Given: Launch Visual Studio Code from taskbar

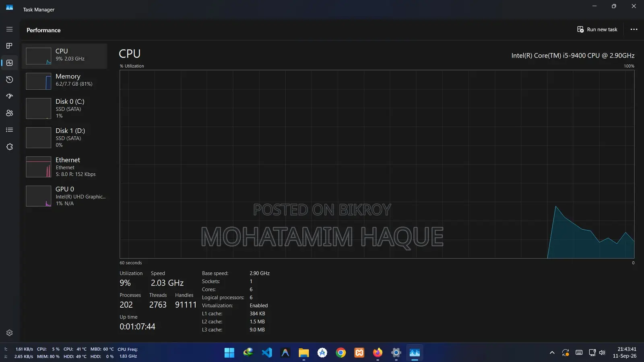Looking at the screenshot, I should pyautogui.click(x=266, y=353).
